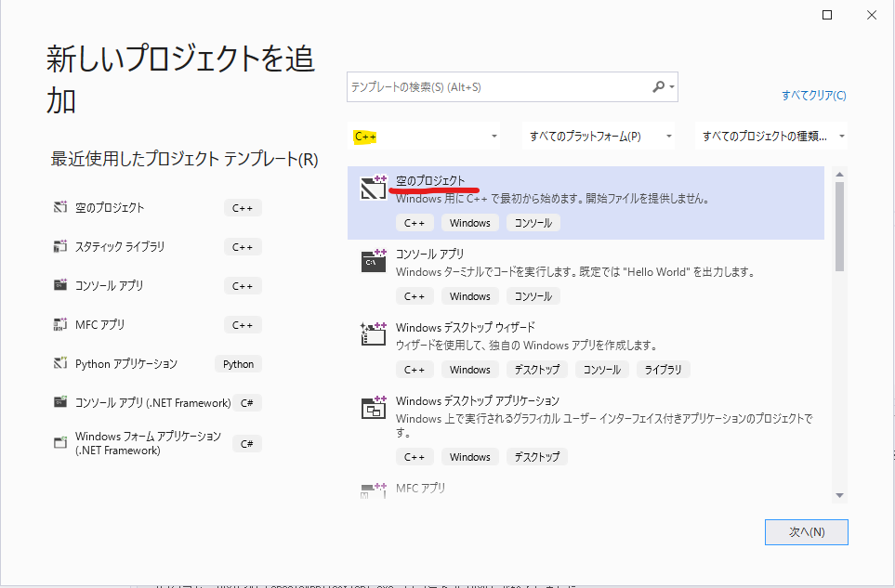
Task: Select the Console App icon in template list
Action: (373, 261)
